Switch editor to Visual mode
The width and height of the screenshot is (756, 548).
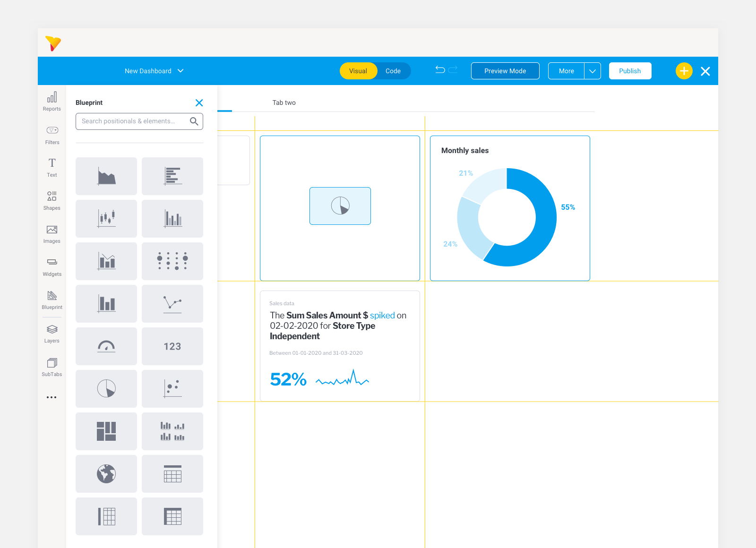[358, 71]
